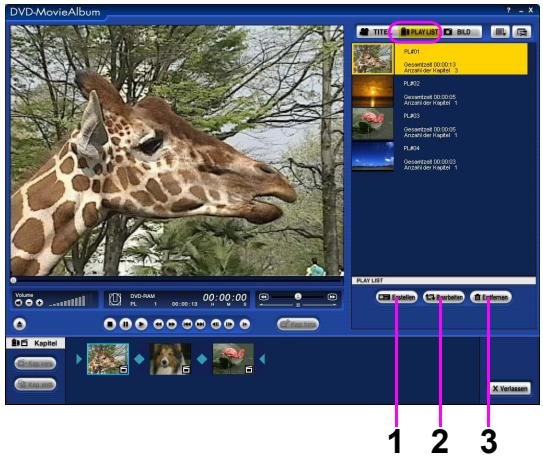Click the PL#03 label text
543x456 pixels.
tap(411, 116)
